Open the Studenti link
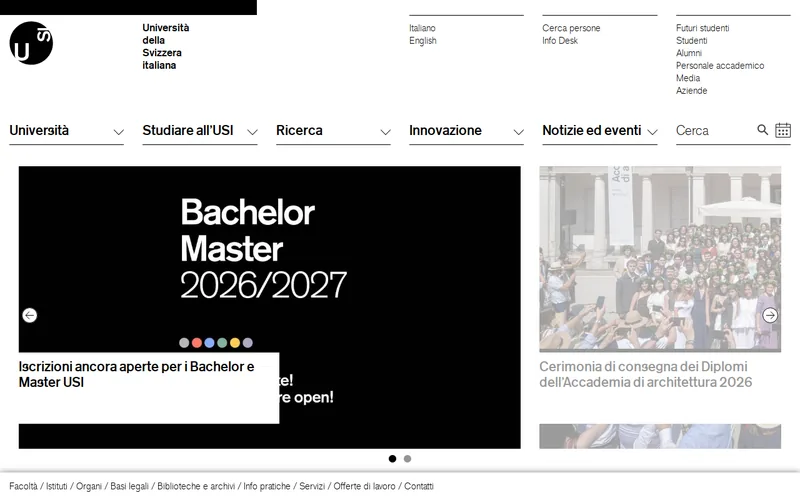This screenshot has height=500, width=800. [x=691, y=41]
